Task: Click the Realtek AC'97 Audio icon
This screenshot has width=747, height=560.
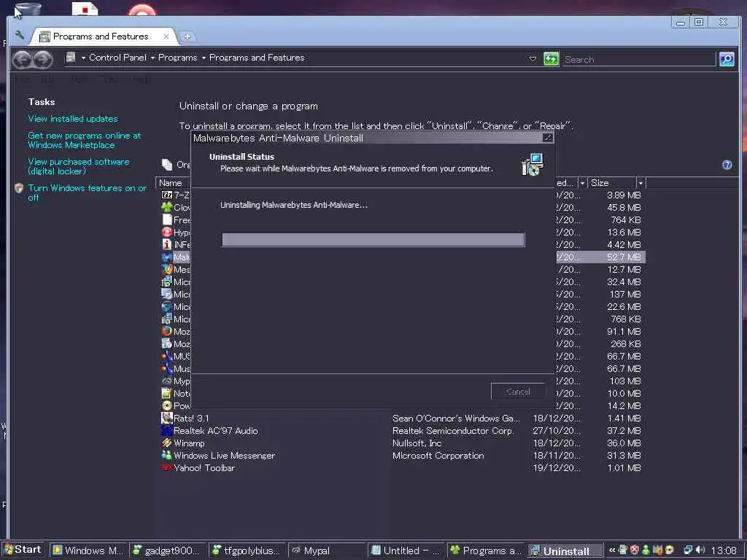Action: tap(167, 430)
